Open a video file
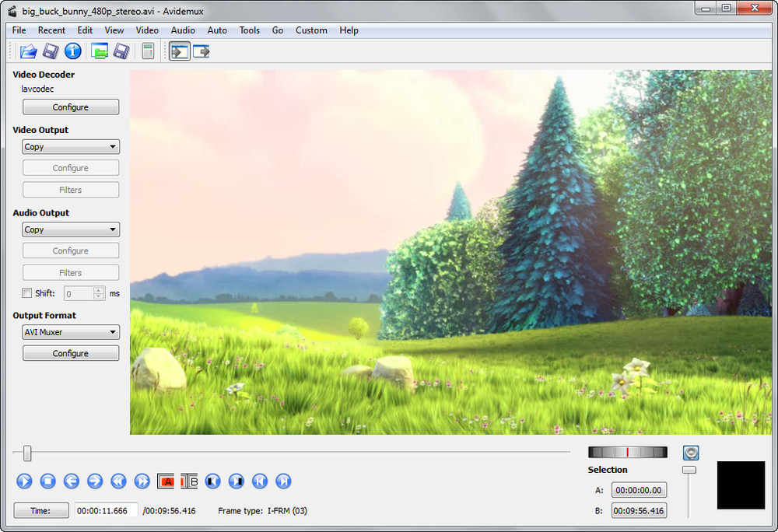The image size is (778, 532). click(x=28, y=51)
